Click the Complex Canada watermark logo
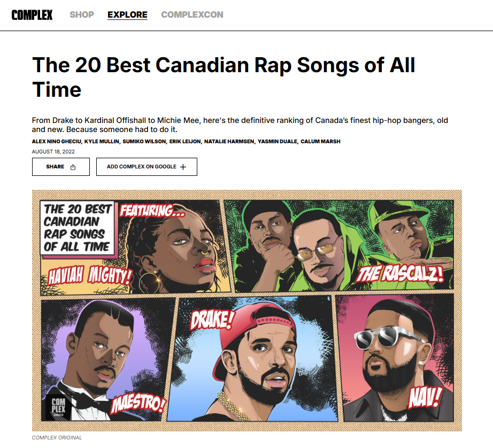The image size is (493, 448). 58,407
